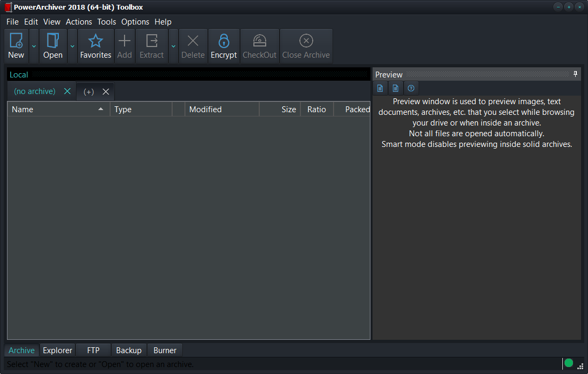This screenshot has width=588, height=374.
Task: Click the help question mark icon in Preview panel
Action: [411, 89]
